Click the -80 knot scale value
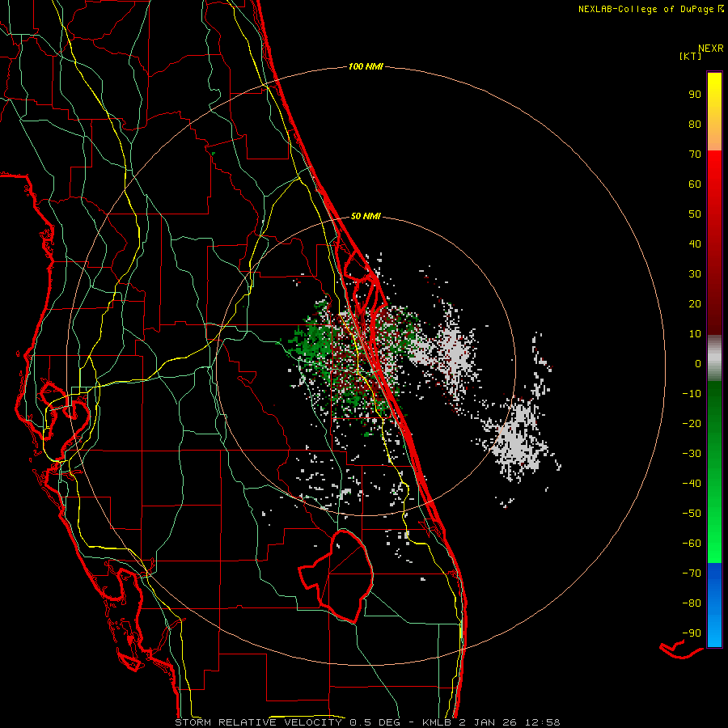The height and width of the screenshot is (728, 728). [x=692, y=603]
